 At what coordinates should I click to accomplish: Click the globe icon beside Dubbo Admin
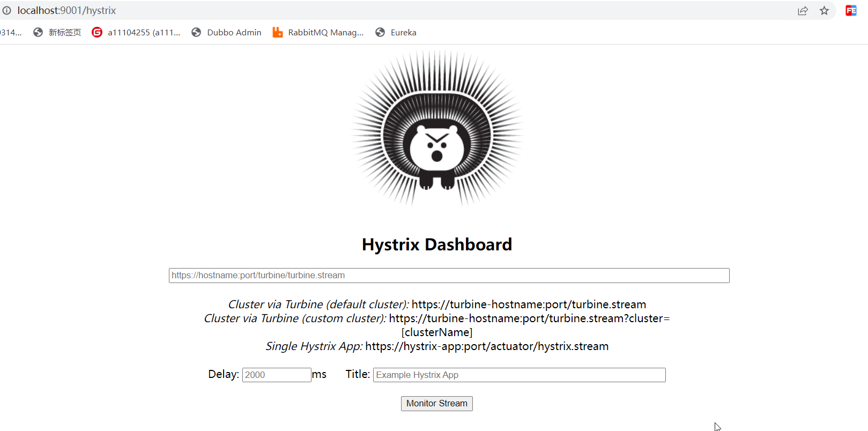point(197,32)
